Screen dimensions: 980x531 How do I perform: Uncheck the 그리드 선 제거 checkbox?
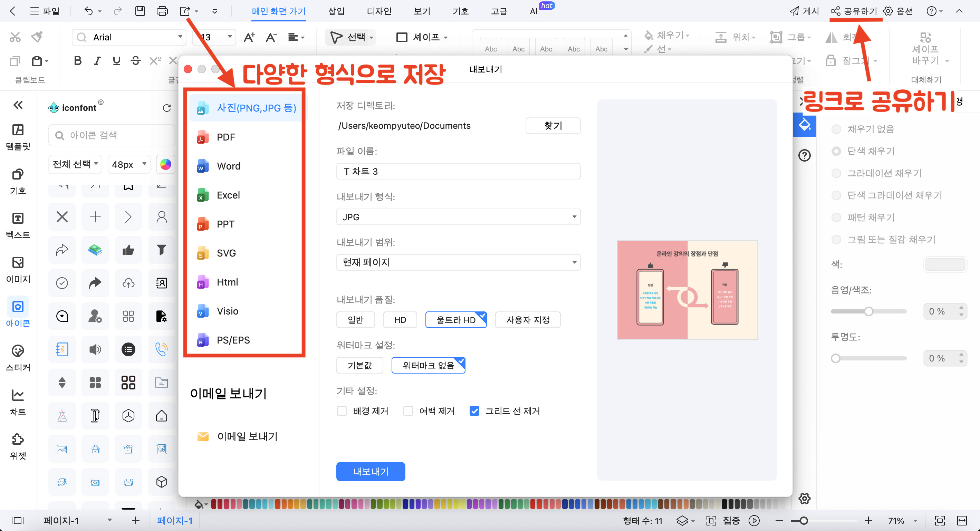coord(474,411)
